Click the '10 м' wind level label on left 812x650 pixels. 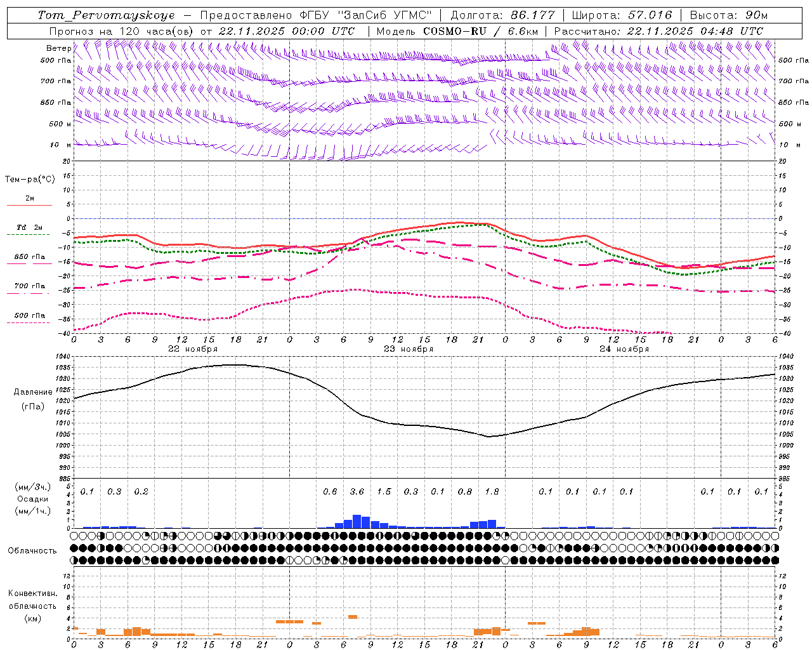click(x=60, y=145)
